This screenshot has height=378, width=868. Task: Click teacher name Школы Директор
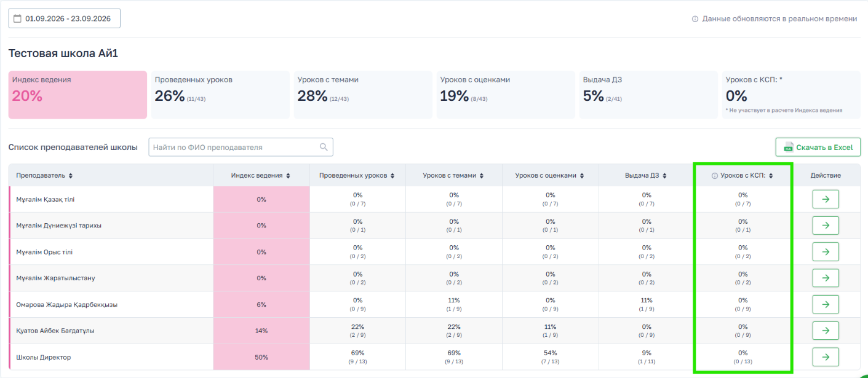click(x=44, y=357)
